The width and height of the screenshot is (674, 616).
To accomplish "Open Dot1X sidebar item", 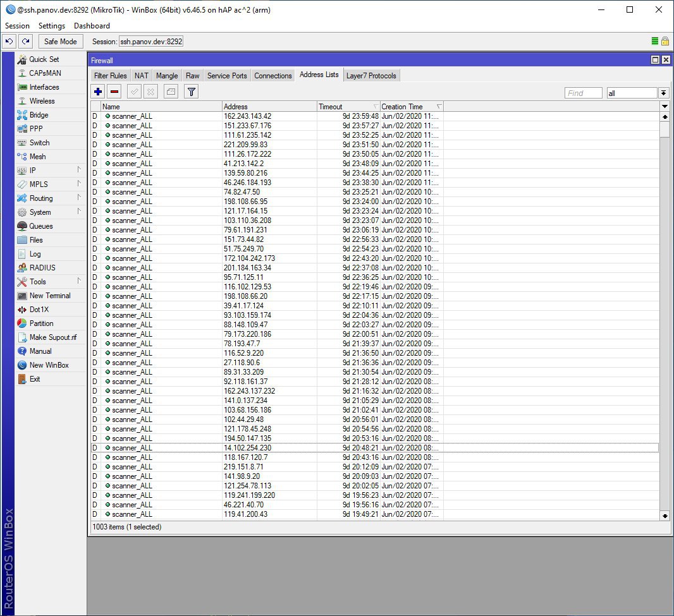I will 51,310.
